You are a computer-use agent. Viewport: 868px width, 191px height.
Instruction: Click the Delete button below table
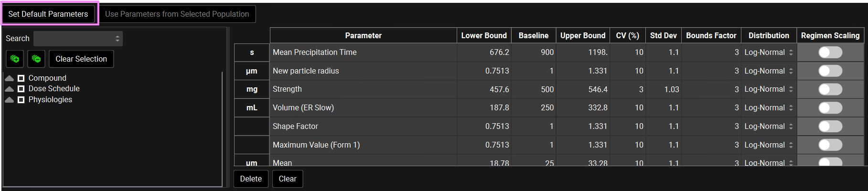(x=251, y=179)
